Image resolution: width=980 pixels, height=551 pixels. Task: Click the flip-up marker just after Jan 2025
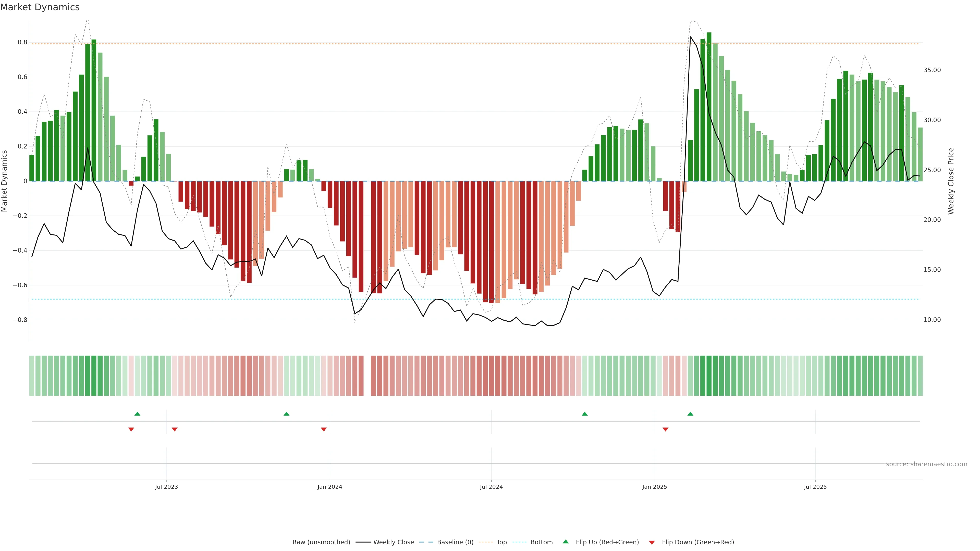click(x=690, y=414)
